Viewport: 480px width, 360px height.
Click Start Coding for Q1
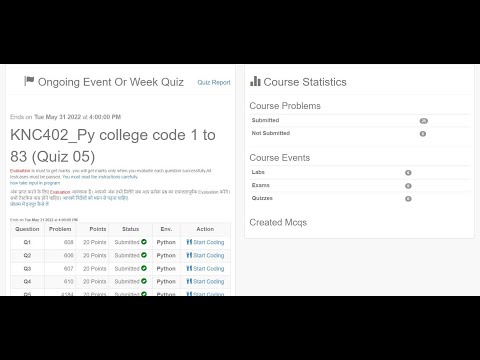[205, 242]
